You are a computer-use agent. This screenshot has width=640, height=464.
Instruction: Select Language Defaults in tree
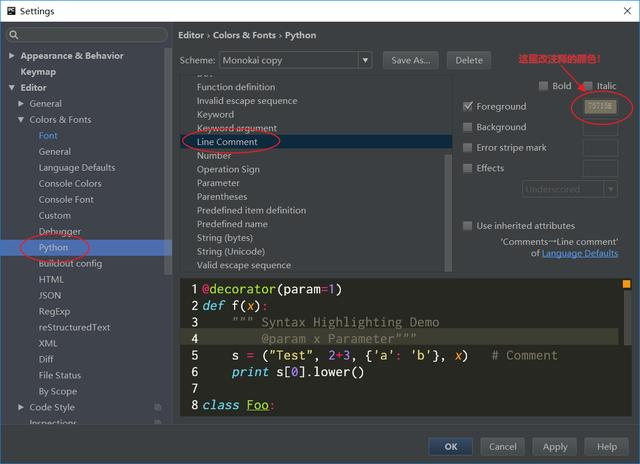[x=77, y=168]
